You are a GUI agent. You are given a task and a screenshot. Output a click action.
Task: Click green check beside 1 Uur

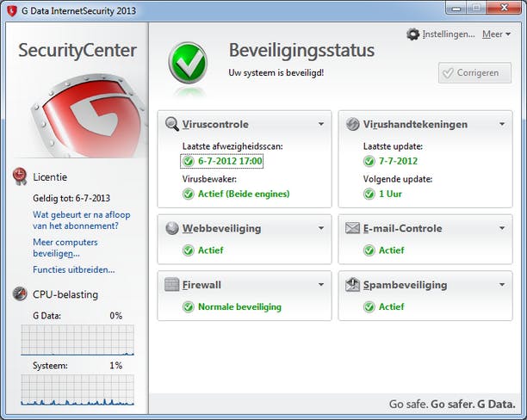tap(369, 194)
